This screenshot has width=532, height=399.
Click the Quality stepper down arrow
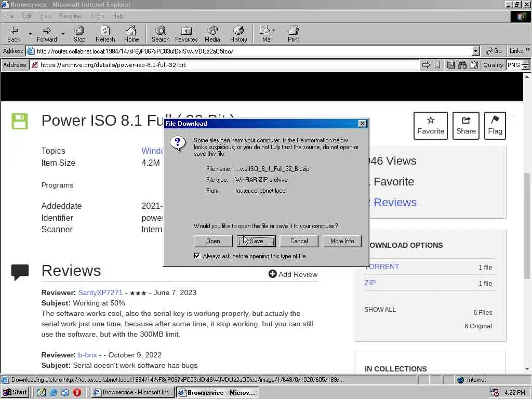pyautogui.click(x=526, y=67)
